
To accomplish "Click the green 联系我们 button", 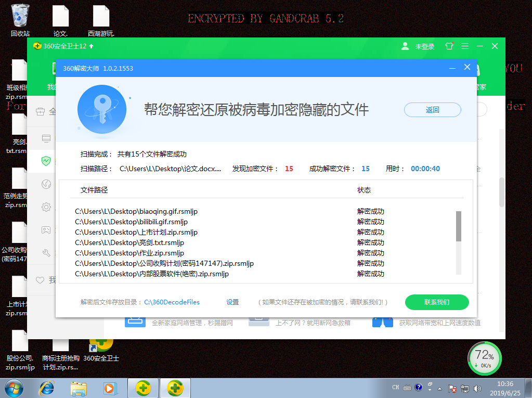I will [437, 302].
